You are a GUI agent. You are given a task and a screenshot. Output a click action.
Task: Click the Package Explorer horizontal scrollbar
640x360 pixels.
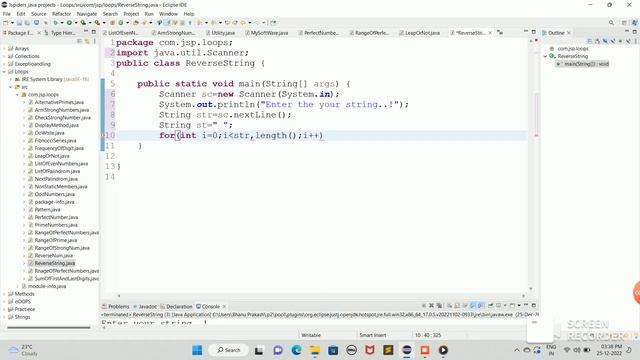pyautogui.click(x=49, y=327)
